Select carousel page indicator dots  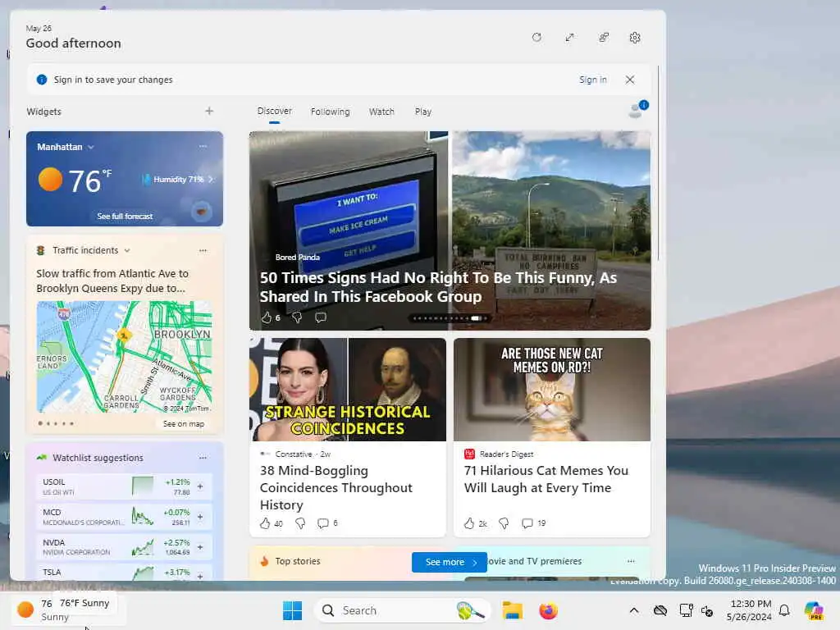(x=450, y=318)
